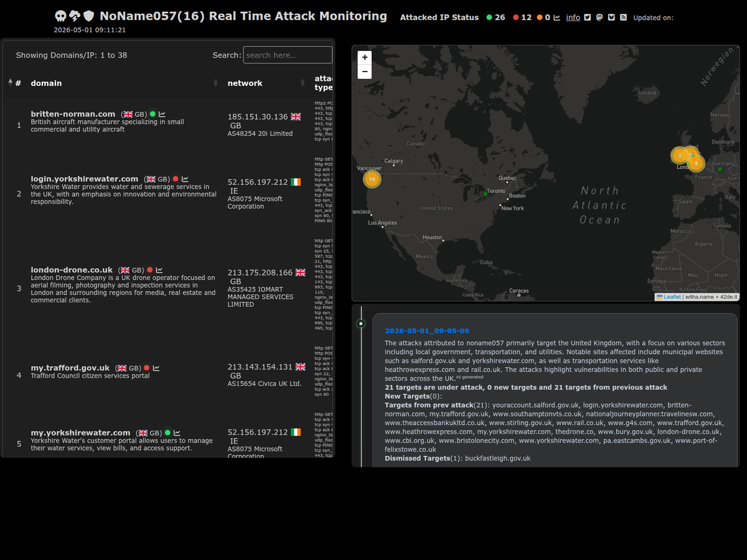This screenshot has width=747, height=560.
Task: Click the green map marker near Toronto
Action: coord(486,194)
